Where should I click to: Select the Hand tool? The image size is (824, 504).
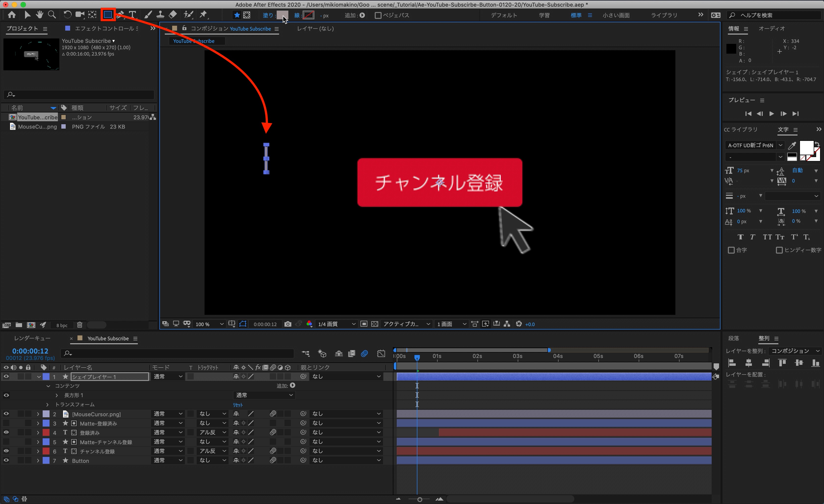click(x=39, y=15)
